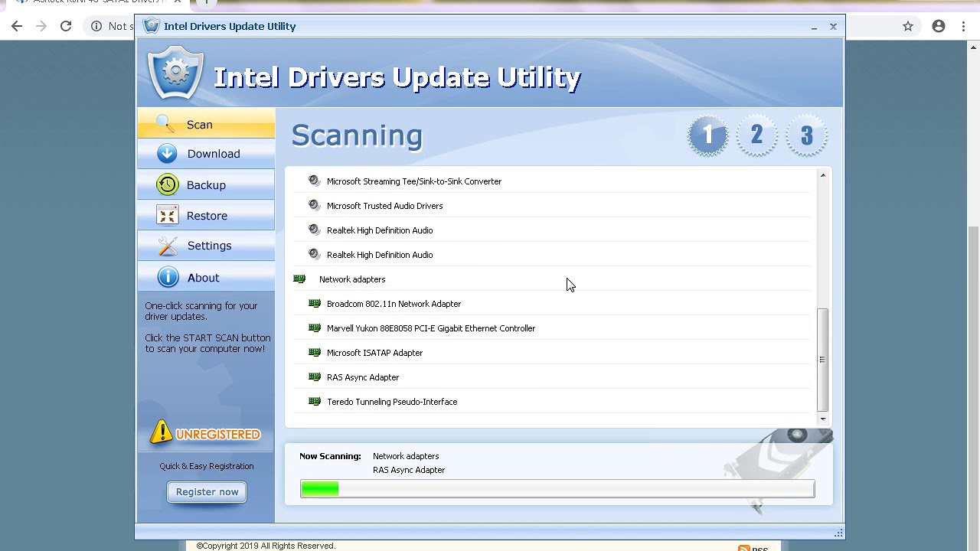Click the browser back arrow

[x=17, y=26]
